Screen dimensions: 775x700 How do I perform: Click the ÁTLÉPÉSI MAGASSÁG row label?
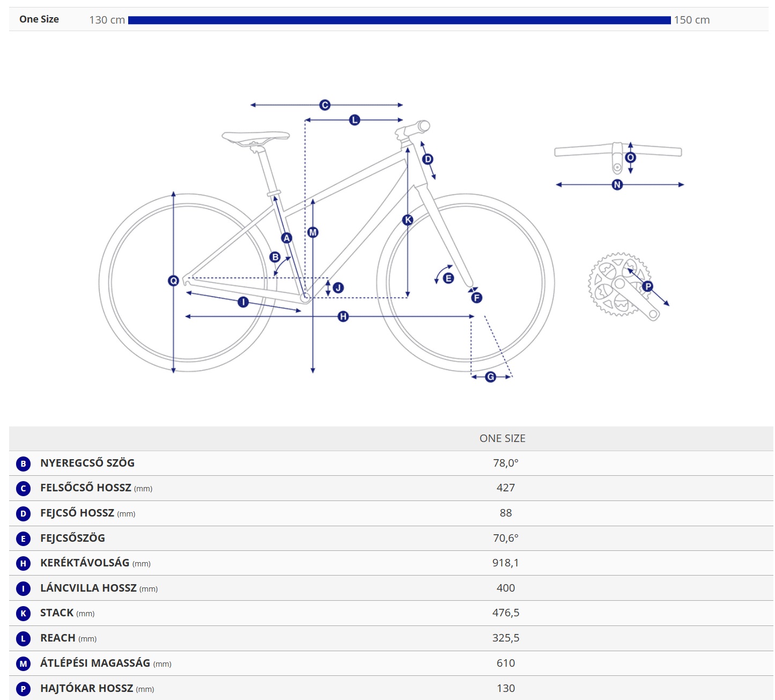pyautogui.click(x=95, y=663)
